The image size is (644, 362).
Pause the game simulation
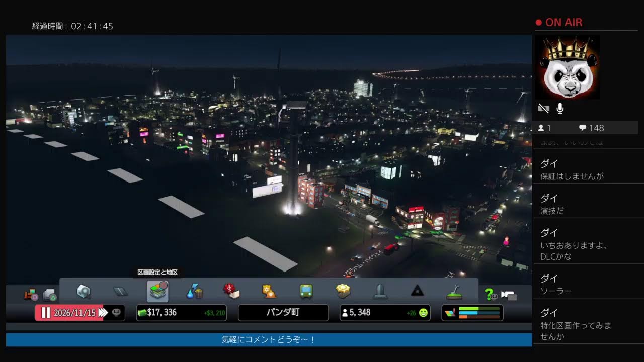click(x=46, y=313)
